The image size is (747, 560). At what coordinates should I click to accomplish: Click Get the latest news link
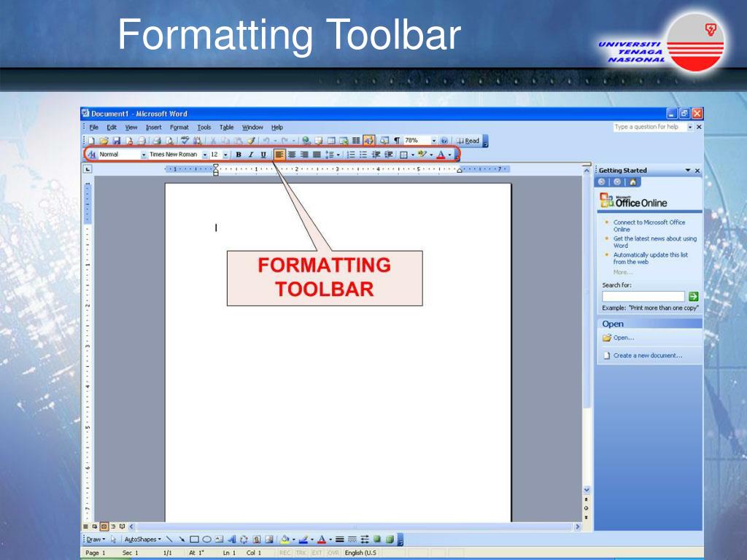coord(654,242)
